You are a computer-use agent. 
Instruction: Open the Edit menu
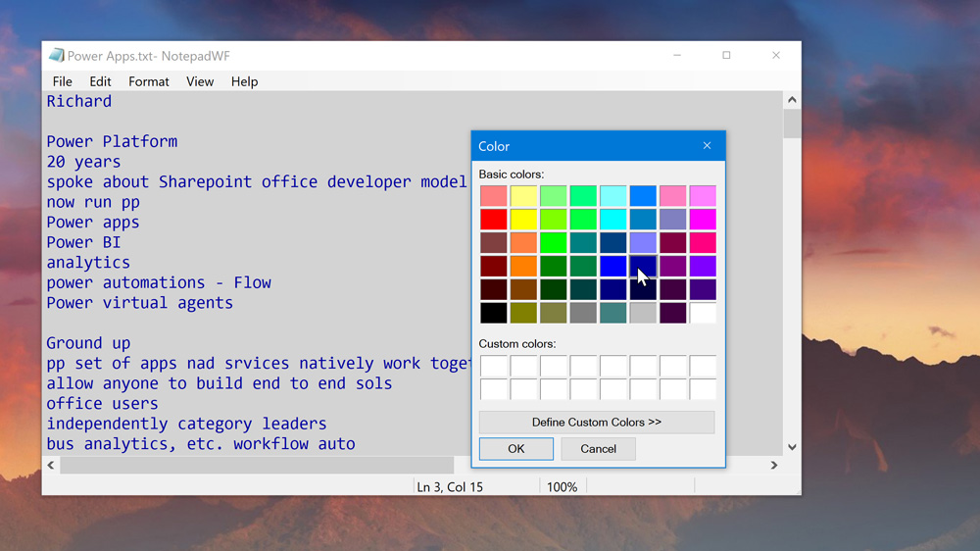pyautogui.click(x=100, y=81)
